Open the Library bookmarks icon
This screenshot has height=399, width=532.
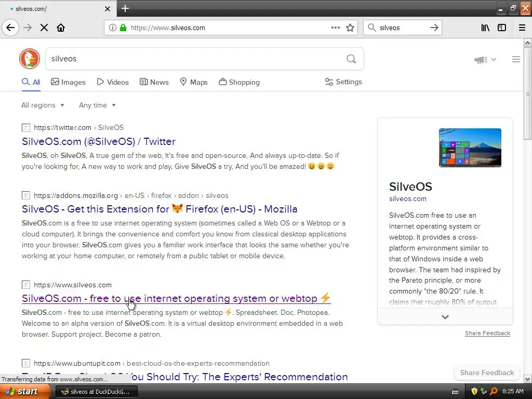pyautogui.click(x=486, y=28)
